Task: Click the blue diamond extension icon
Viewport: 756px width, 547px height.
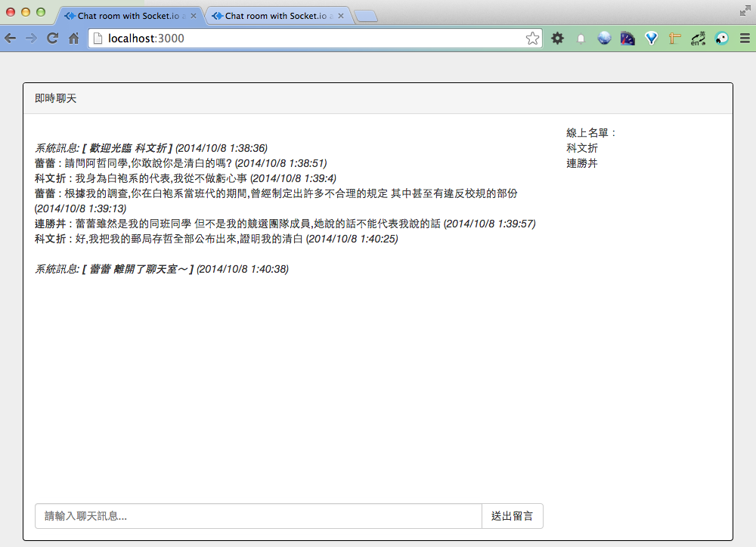Action: [651, 39]
